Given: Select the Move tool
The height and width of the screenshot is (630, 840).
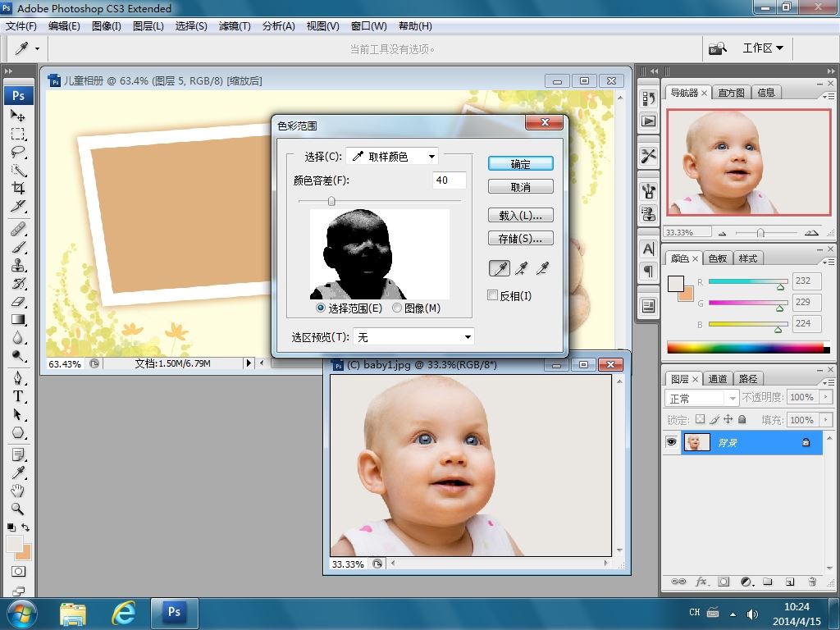Looking at the screenshot, I should (x=18, y=116).
